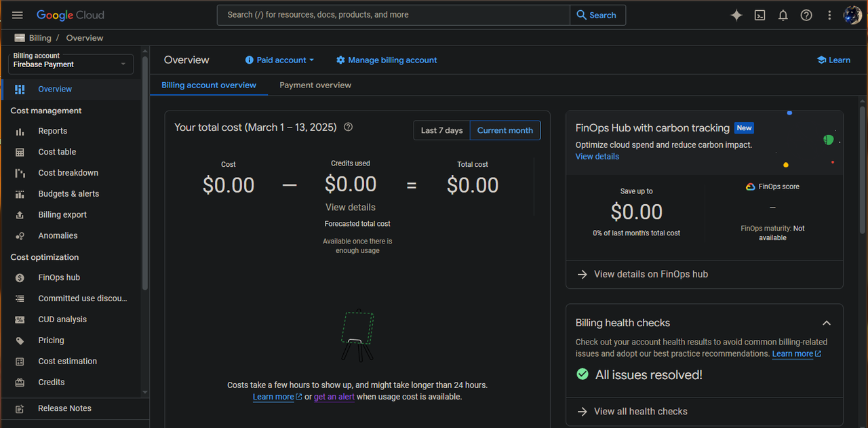868x428 pixels.
Task: Click Learn more link about costs delay
Action: coord(277,397)
